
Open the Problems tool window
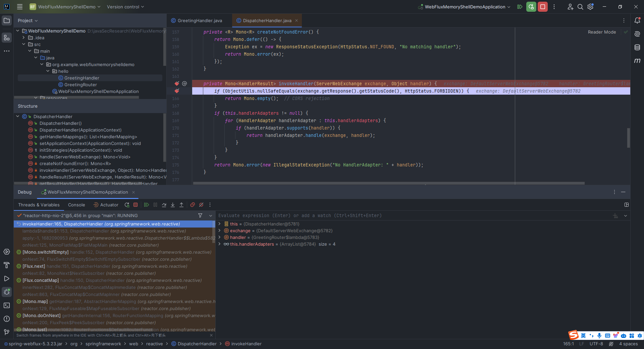point(7,319)
